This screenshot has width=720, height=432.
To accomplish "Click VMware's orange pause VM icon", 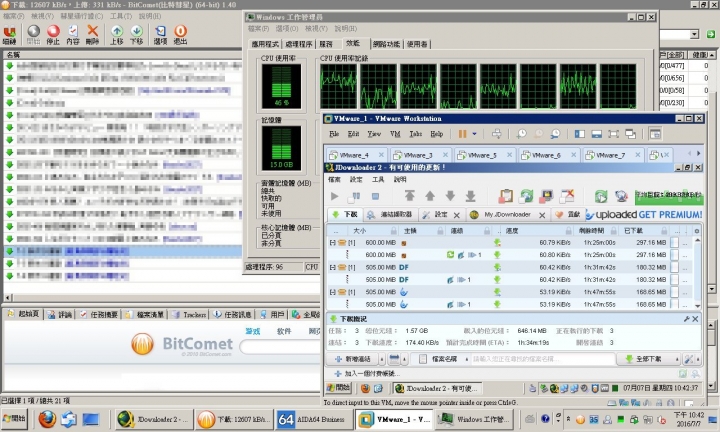I will point(462,134).
